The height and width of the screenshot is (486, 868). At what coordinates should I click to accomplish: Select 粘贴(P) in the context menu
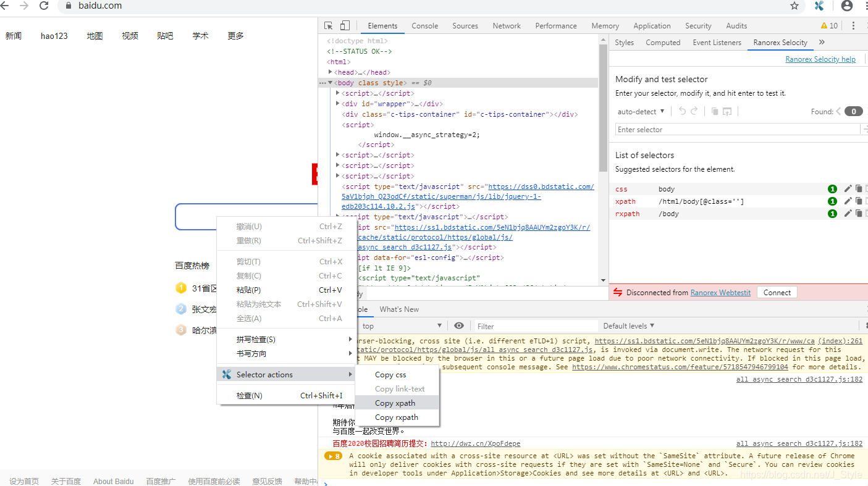[286, 290]
